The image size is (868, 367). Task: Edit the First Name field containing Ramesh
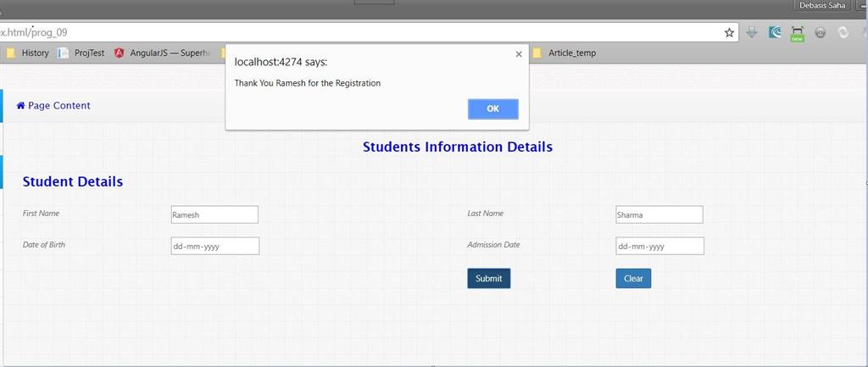(214, 214)
